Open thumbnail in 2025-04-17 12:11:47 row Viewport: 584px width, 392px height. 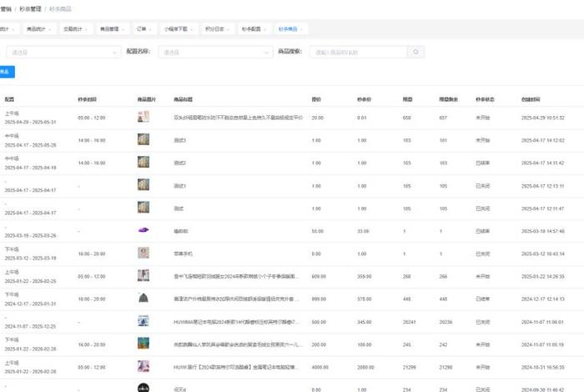(x=143, y=208)
